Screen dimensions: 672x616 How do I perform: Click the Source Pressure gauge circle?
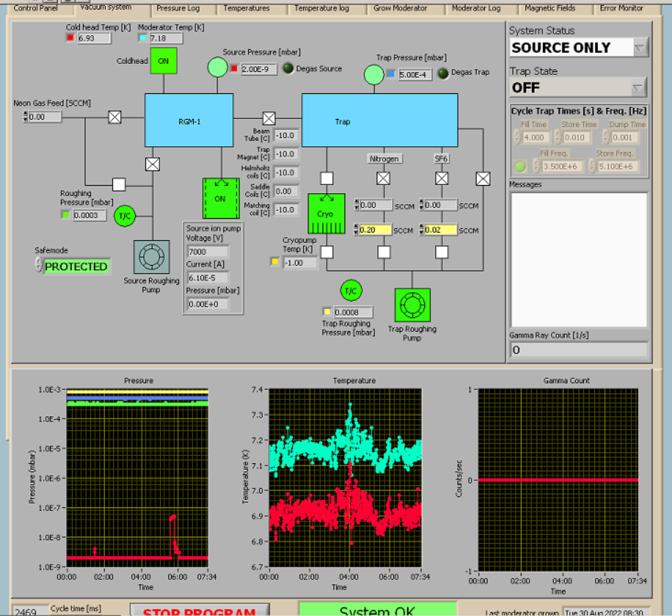pos(217,68)
